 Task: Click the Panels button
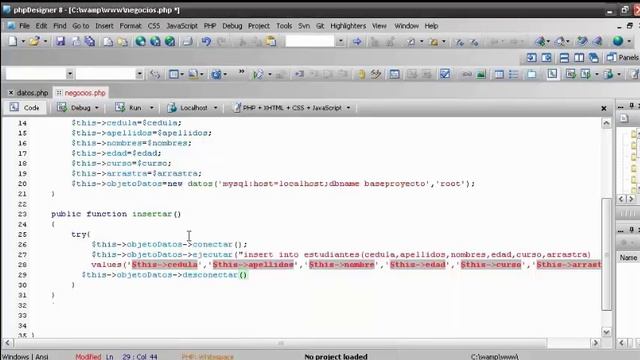coord(622,58)
